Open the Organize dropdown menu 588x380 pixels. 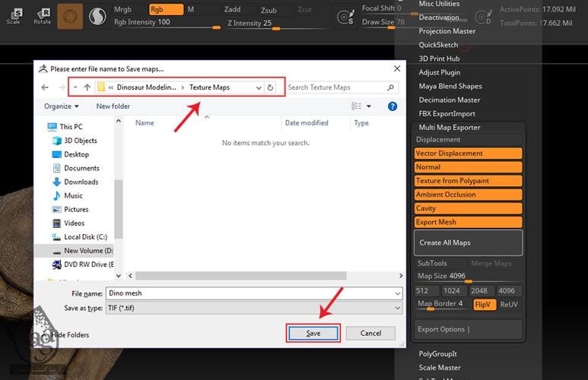(x=61, y=106)
